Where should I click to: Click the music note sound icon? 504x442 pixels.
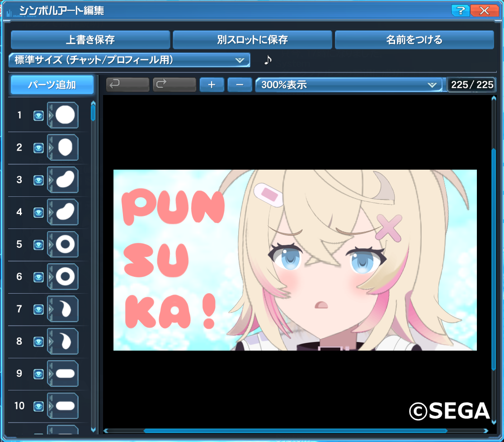(x=268, y=60)
